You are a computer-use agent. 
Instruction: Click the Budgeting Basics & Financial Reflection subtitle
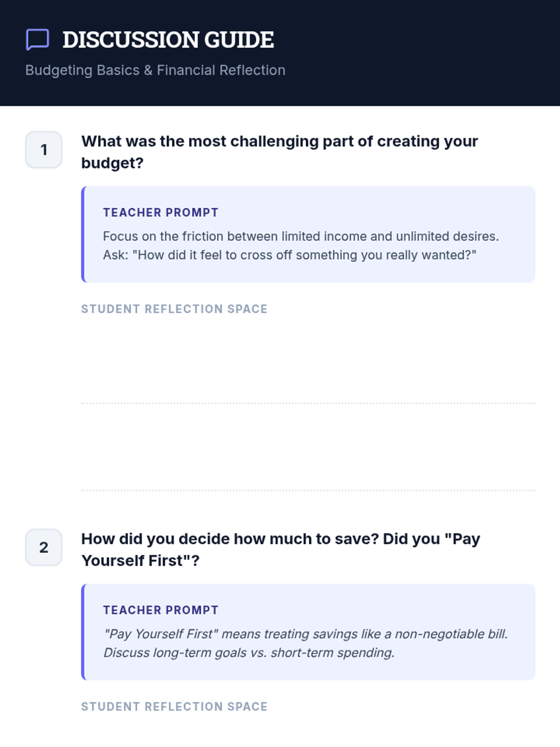coord(155,70)
